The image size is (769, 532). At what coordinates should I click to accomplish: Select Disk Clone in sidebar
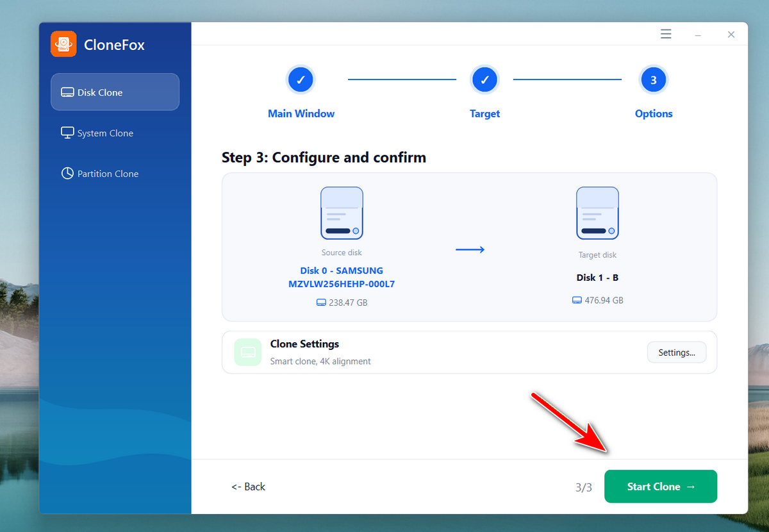[115, 92]
